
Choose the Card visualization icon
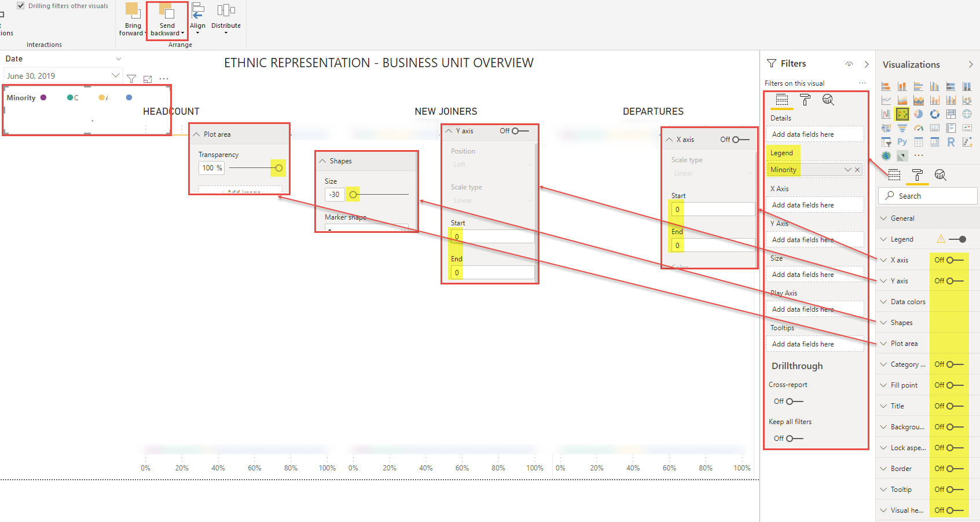point(935,128)
